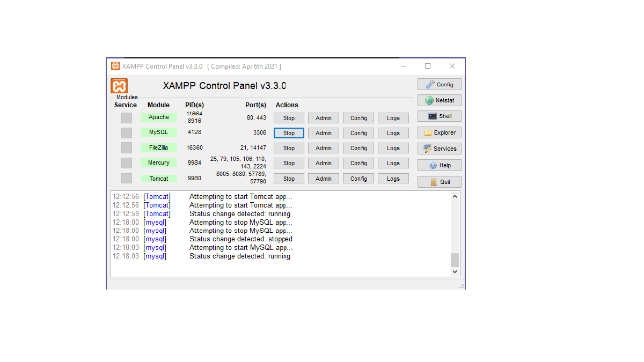Viewport: 644px width, 362px height.
Task: Stop the Apache module
Action: pos(289,118)
